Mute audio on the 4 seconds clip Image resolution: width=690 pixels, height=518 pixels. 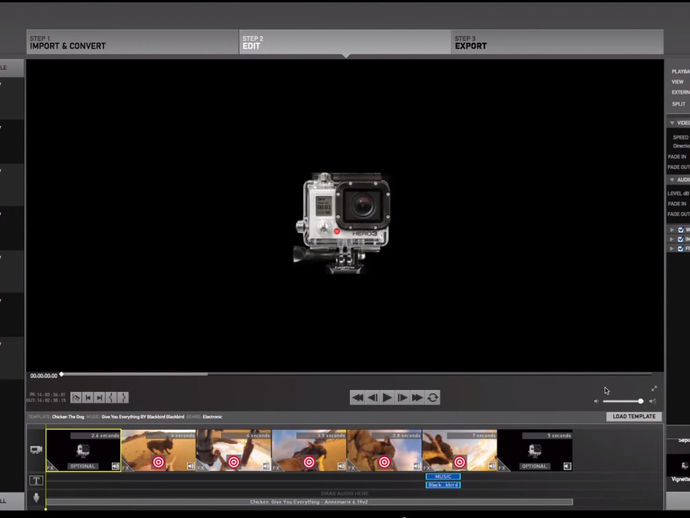pos(191,466)
